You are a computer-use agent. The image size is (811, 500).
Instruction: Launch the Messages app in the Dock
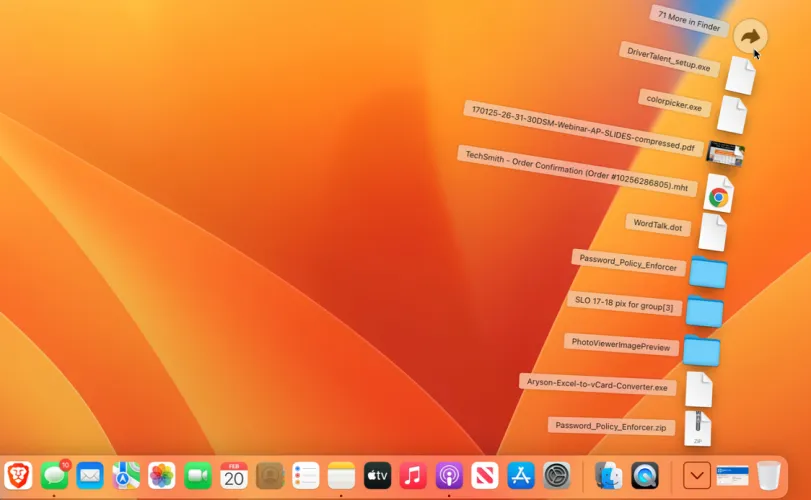point(55,475)
